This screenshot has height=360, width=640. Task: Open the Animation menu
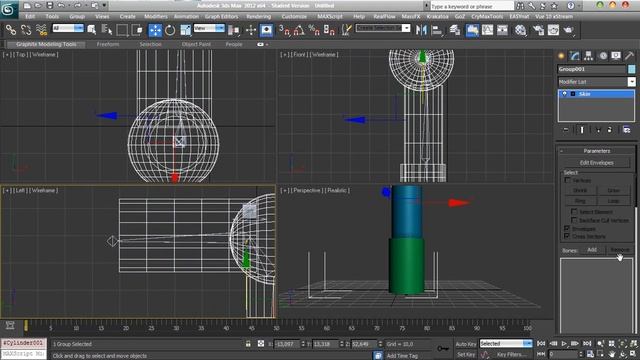(186, 16)
